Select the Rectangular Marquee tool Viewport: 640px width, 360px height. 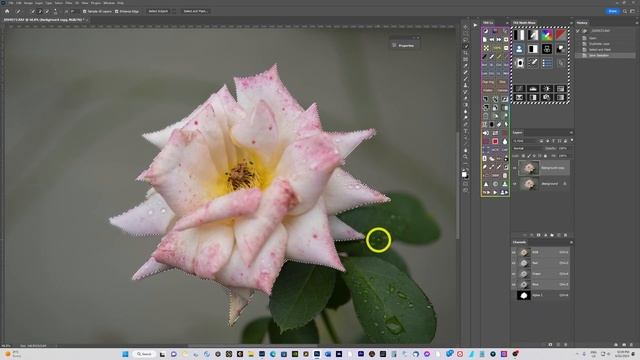point(466,33)
